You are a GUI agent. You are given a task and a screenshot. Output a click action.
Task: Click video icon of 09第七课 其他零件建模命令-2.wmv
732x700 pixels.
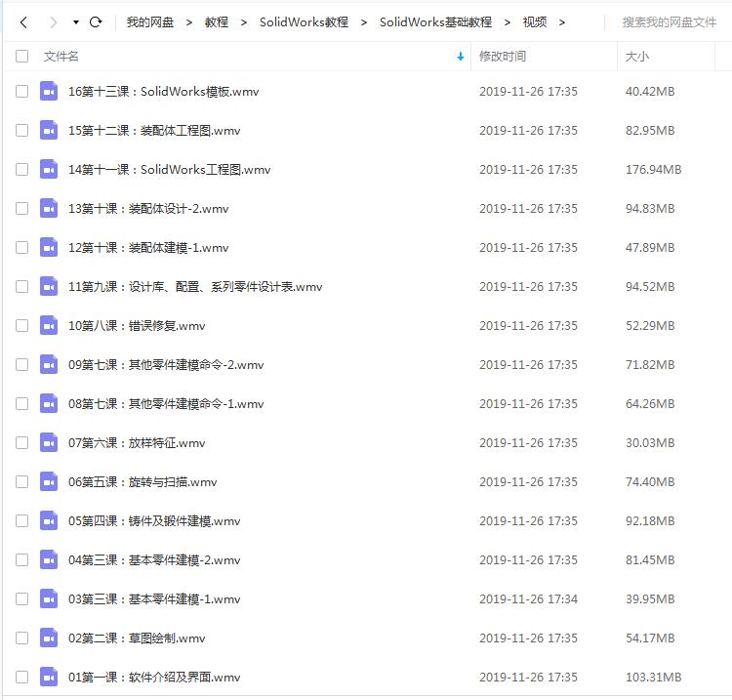pyautogui.click(x=49, y=364)
